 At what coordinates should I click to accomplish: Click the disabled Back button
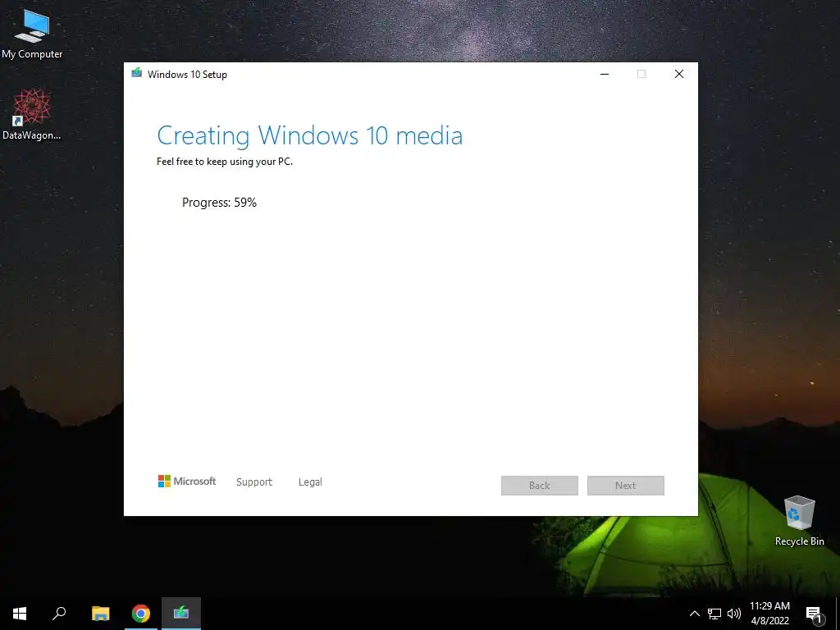point(540,486)
